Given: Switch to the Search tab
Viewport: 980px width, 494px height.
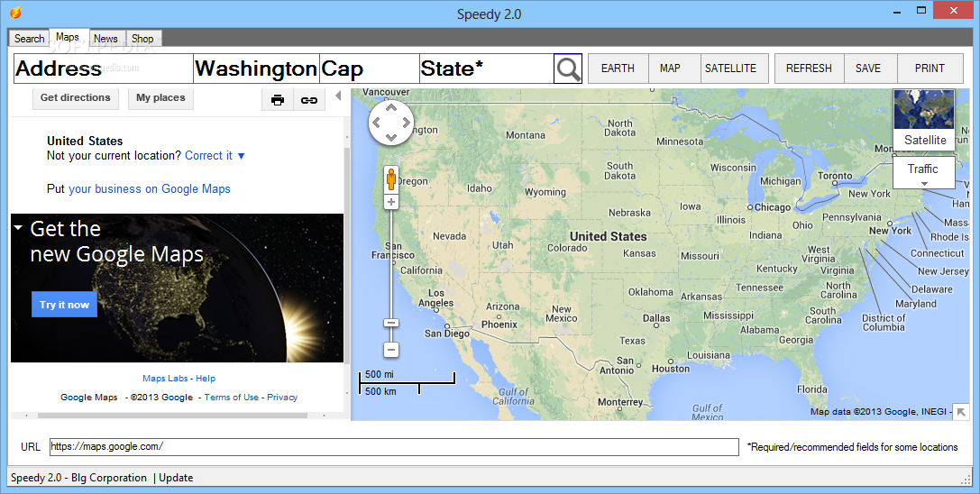Looking at the screenshot, I should 30,38.
